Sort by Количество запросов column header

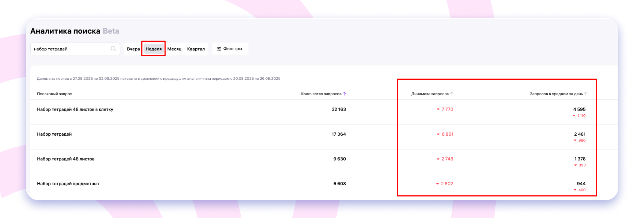tap(321, 94)
